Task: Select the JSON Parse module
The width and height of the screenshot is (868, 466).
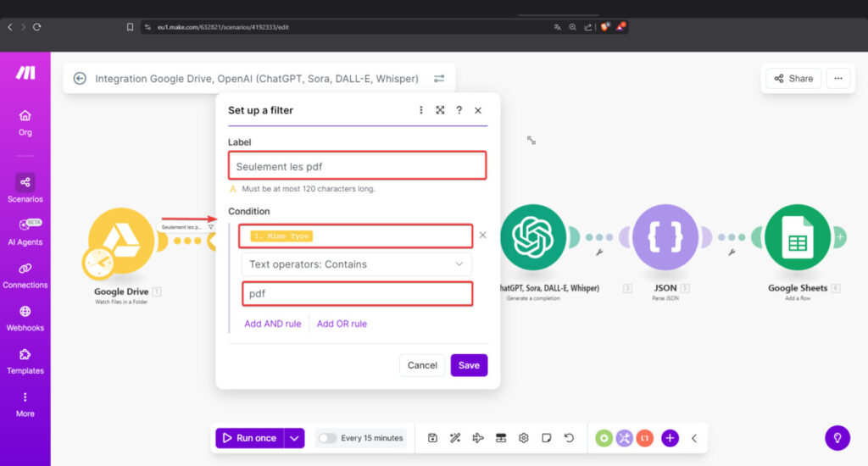Action: (x=665, y=237)
